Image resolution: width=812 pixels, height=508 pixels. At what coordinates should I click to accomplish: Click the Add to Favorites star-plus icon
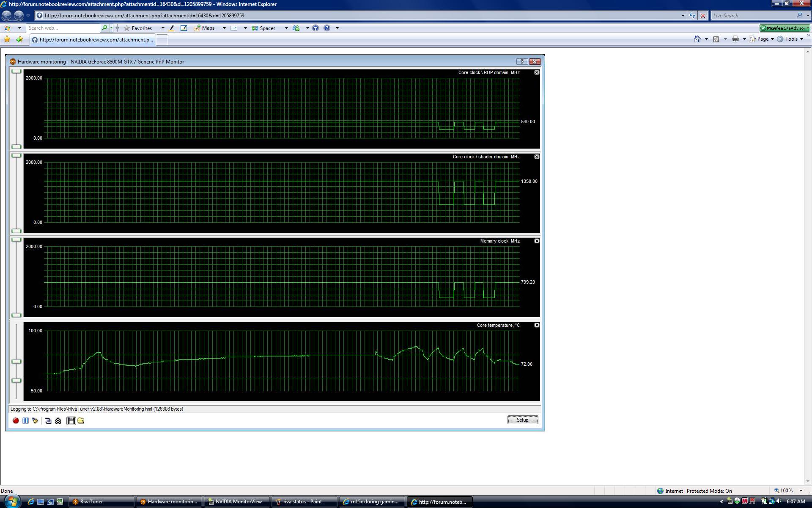(x=19, y=39)
